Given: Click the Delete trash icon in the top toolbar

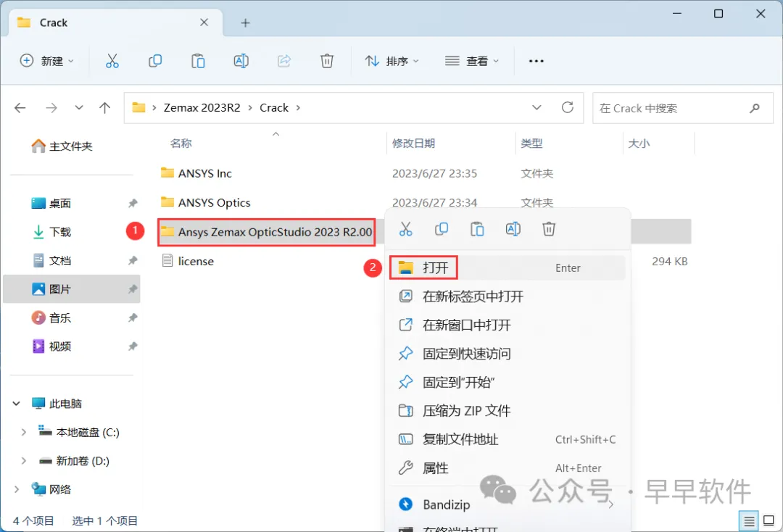Looking at the screenshot, I should (326, 61).
